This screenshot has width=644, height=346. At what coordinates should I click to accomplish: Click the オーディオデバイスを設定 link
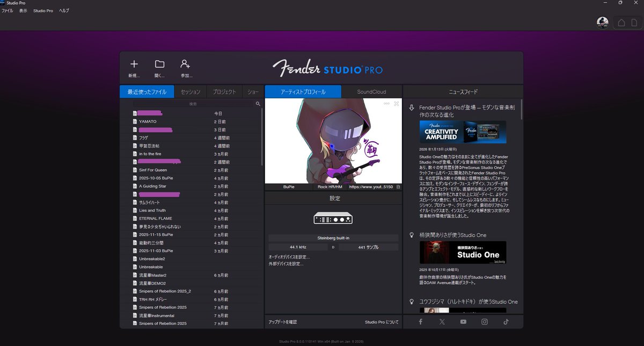(x=289, y=257)
